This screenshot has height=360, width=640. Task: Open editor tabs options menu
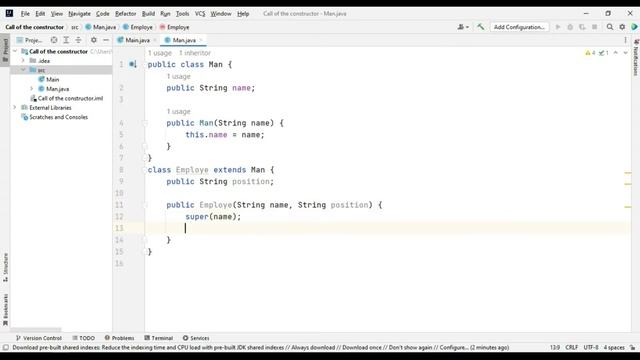[625, 40]
